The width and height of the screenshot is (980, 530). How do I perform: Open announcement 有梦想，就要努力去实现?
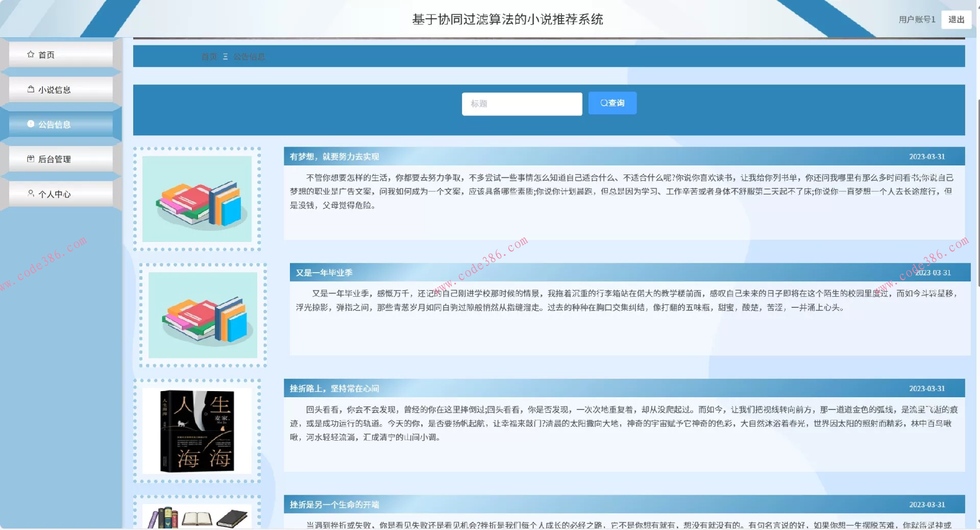click(335, 157)
